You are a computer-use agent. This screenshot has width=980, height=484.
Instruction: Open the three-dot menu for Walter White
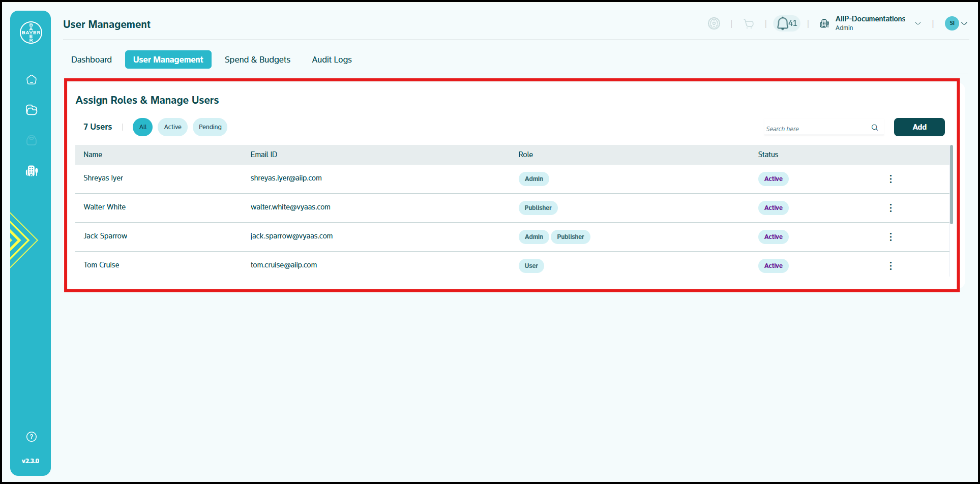point(890,208)
